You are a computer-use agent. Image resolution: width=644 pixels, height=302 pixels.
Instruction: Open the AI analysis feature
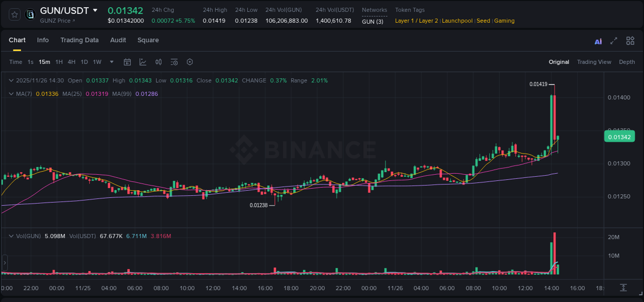click(x=598, y=41)
